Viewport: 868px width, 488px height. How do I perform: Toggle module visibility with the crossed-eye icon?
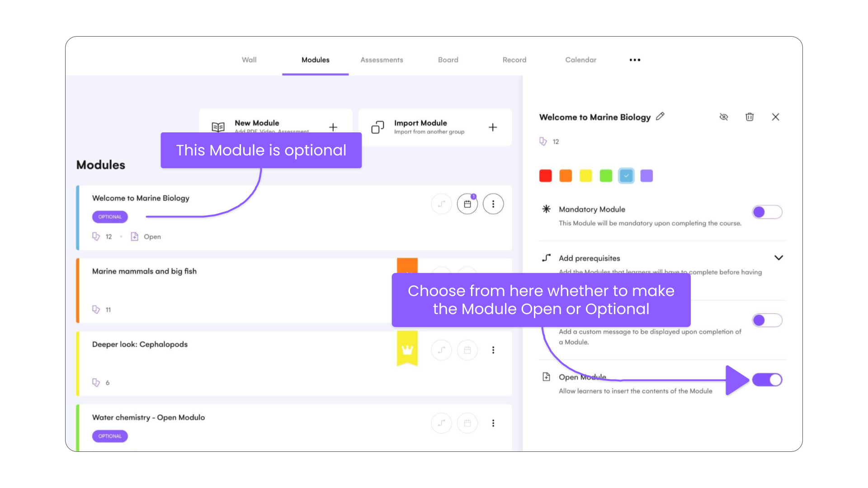tap(724, 117)
